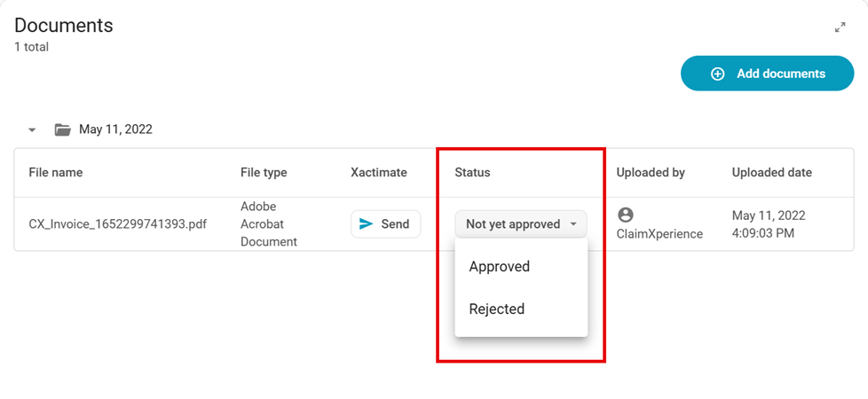Open the Not yet approved status dropdown
This screenshot has height=399, width=868.
[x=513, y=224]
